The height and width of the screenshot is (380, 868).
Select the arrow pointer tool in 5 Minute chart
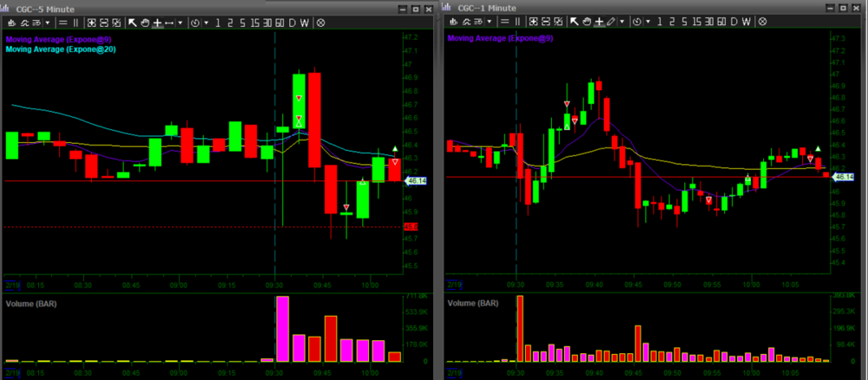133,22
